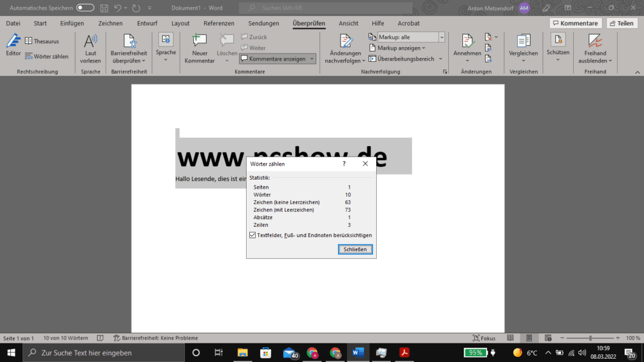The height and width of the screenshot is (362, 644).
Task: Open the Markup alle combo box
Action: [x=411, y=37]
